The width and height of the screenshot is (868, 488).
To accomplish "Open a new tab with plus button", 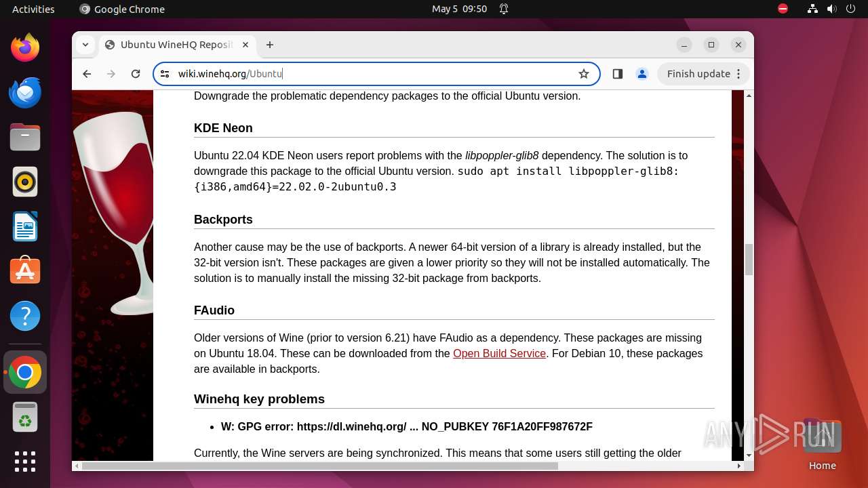I will (x=270, y=45).
